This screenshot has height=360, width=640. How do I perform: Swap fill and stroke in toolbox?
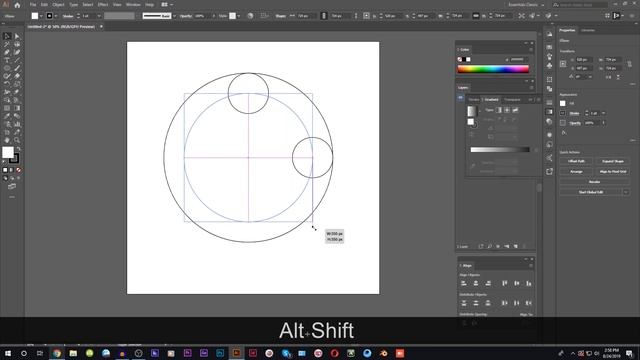(18, 149)
